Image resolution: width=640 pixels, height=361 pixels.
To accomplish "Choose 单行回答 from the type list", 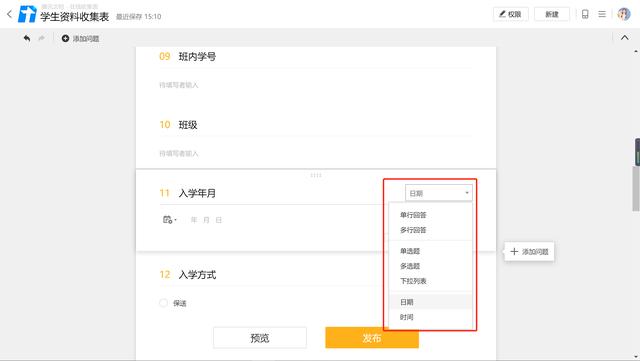I will [x=413, y=215].
